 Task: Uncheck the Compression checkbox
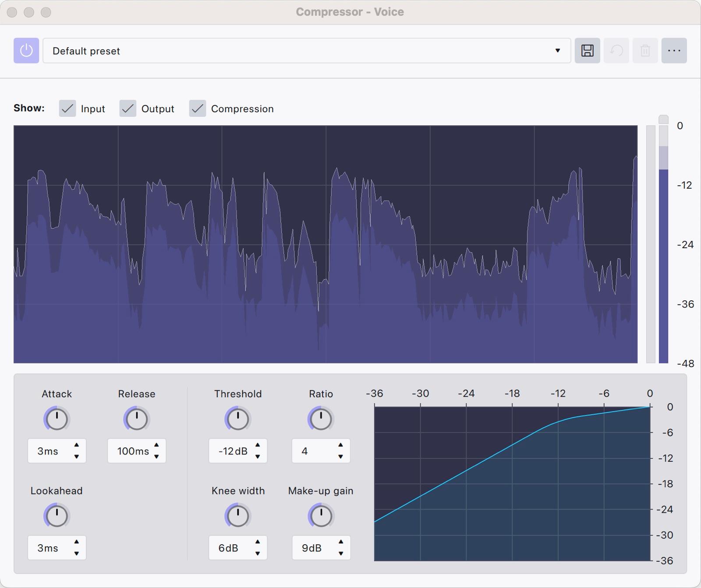coord(198,109)
